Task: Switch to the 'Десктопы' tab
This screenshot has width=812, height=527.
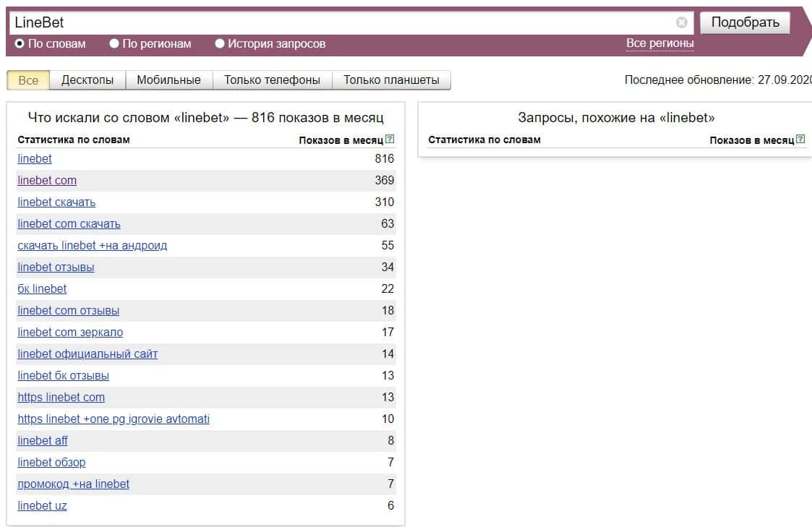Action: (x=87, y=80)
